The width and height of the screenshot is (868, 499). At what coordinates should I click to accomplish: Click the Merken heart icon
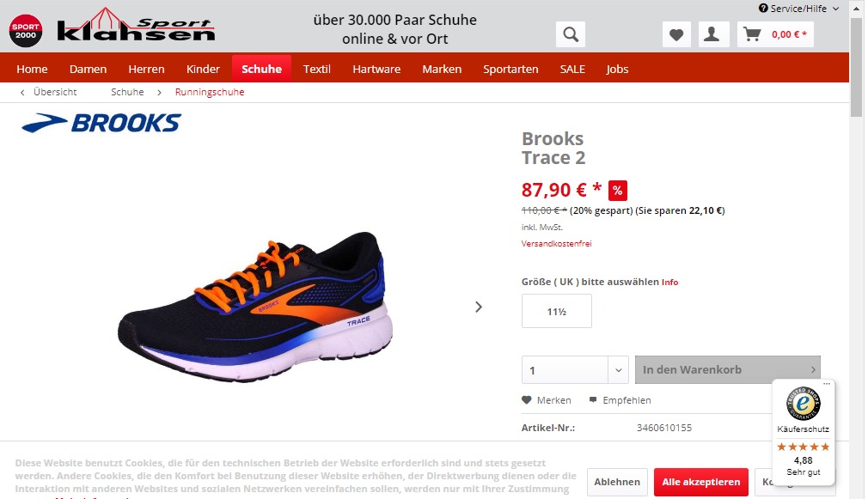pyautogui.click(x=527, y=400)
